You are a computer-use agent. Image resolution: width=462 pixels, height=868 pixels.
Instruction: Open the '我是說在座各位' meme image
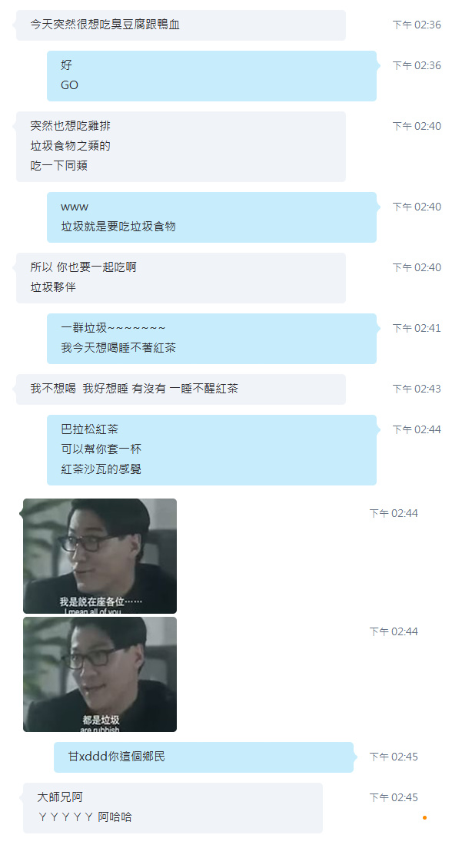point(100,556)
